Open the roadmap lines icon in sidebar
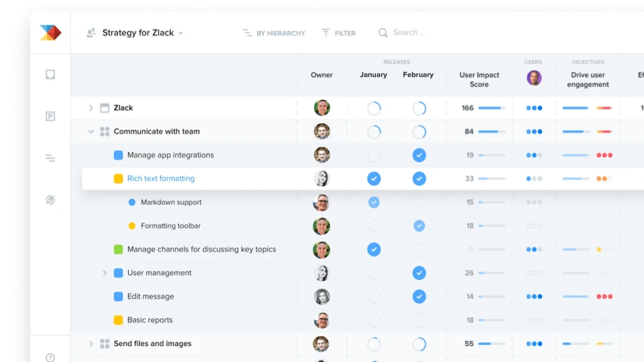644x362 pixels. coord(50,158)
